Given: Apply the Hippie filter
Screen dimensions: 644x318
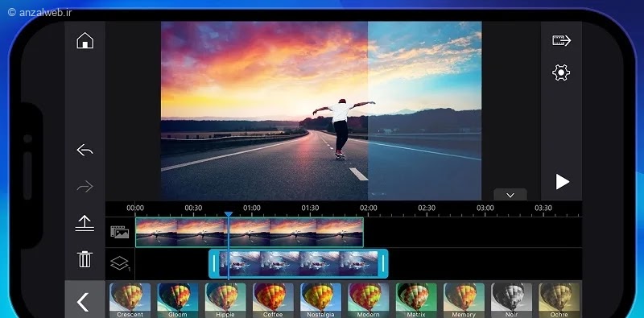Looking at the screenshot, I should click(x=225, y=300).
